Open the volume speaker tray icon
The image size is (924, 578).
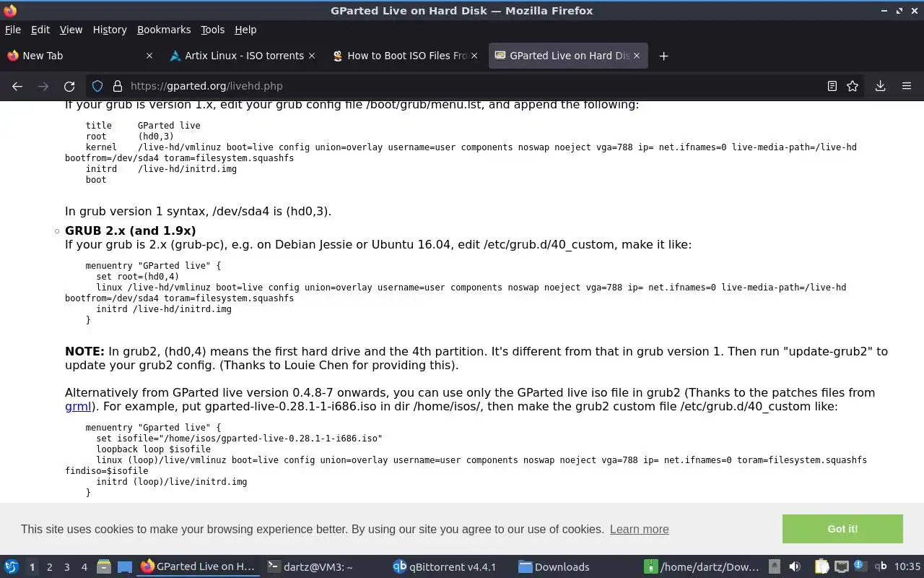(x=795, y=566)
